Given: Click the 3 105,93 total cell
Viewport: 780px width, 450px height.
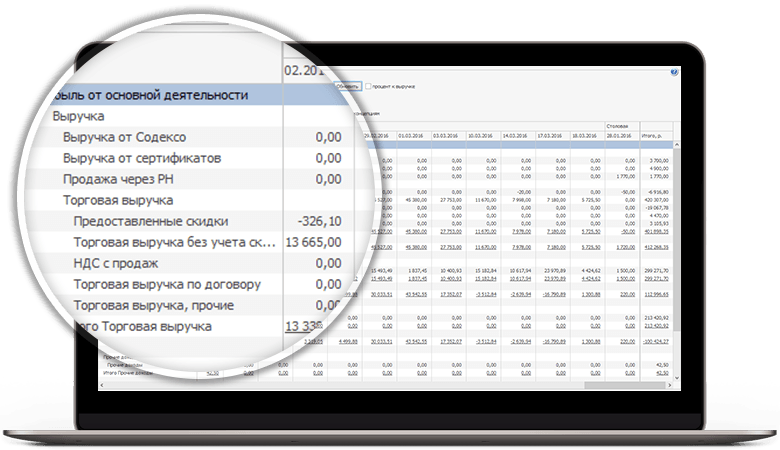Looking at the screenshot, I should point(659,224).
